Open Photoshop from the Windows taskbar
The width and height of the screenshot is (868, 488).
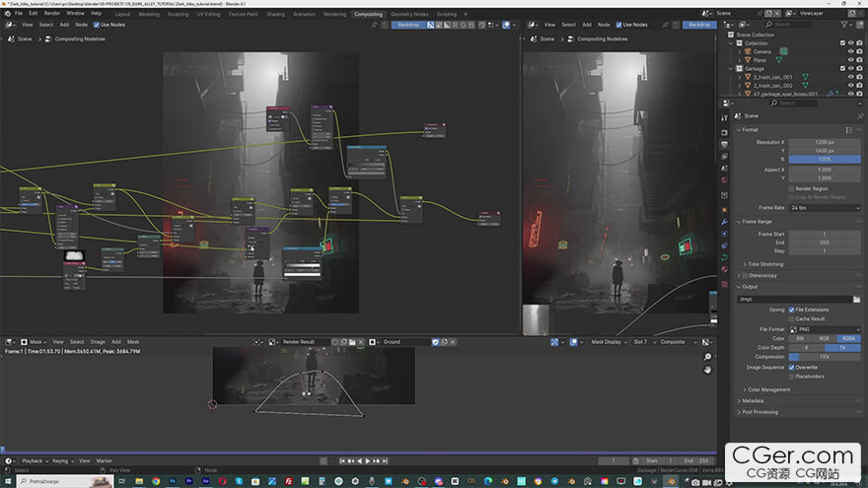pos(173,481)
